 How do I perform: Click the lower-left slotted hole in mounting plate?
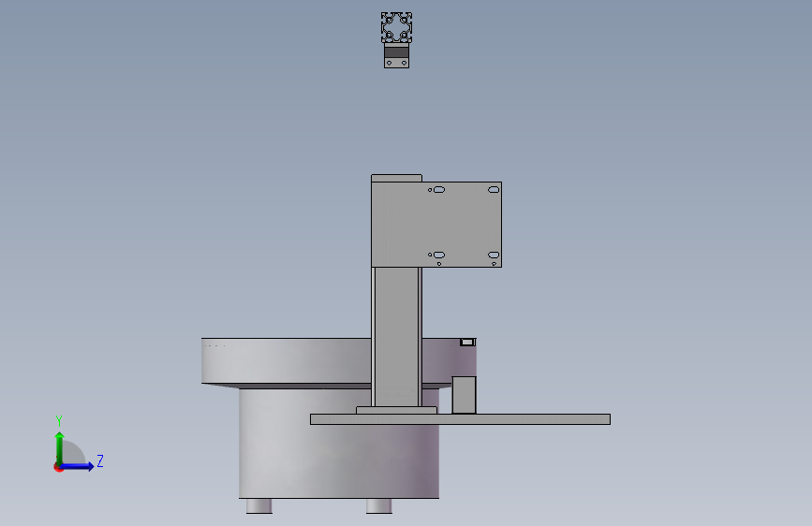pyautogui.click(x=439, y=255)
